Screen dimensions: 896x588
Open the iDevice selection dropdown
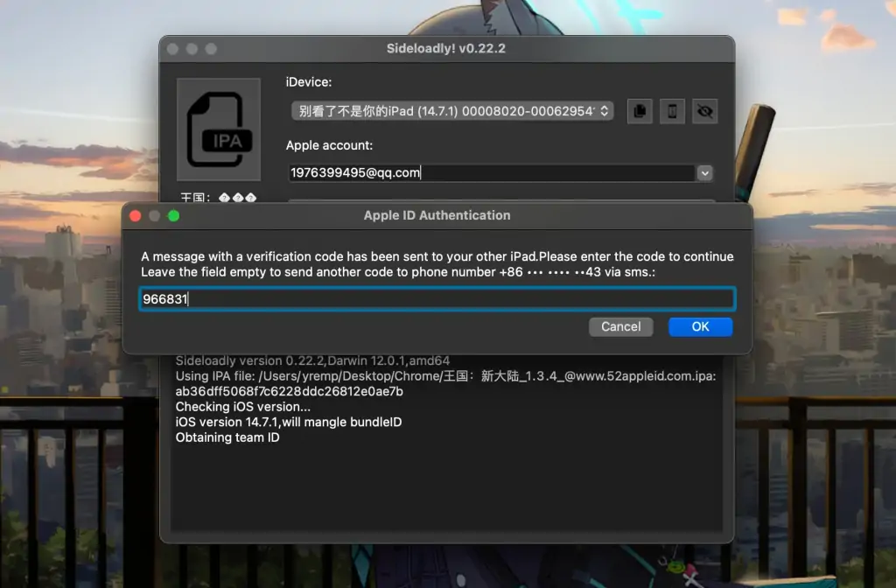click(452, 111)
